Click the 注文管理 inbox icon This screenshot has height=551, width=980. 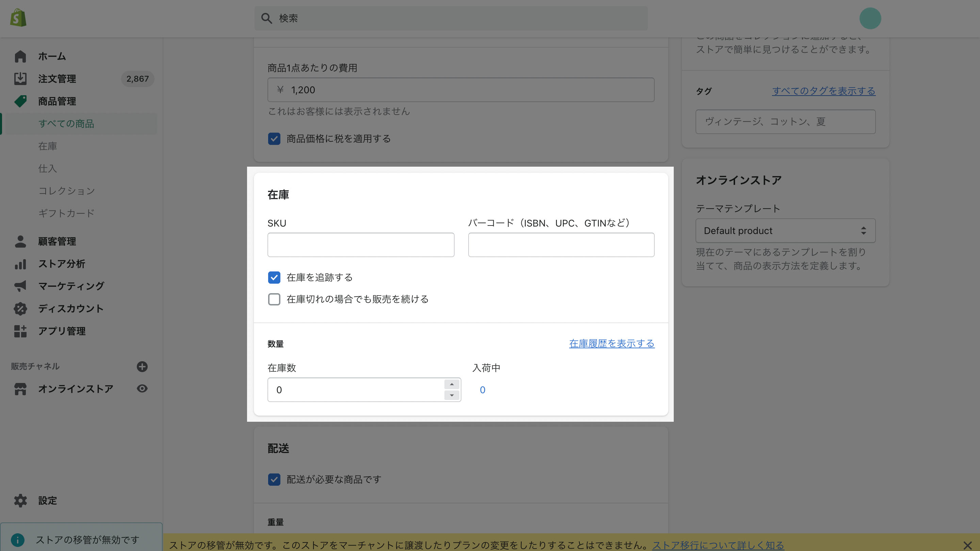click(x=20, y=79)
